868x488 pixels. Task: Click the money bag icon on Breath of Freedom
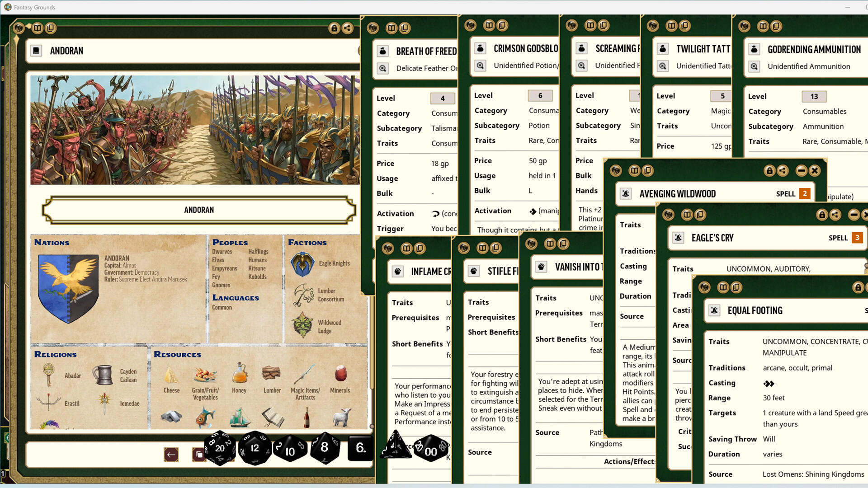pos(383,51)
